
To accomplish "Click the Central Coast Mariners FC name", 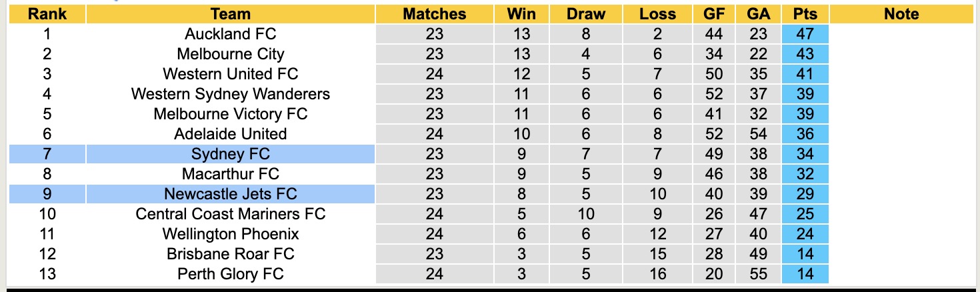I will 230,214.
